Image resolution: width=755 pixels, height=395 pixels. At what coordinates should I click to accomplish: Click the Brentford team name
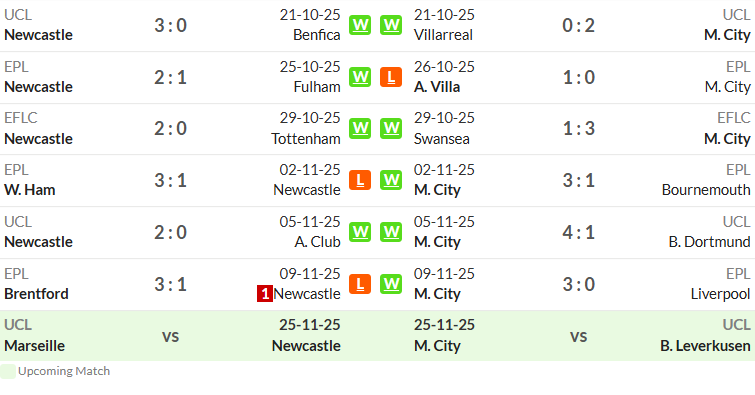pyautogui.click(x=37, y=294)
